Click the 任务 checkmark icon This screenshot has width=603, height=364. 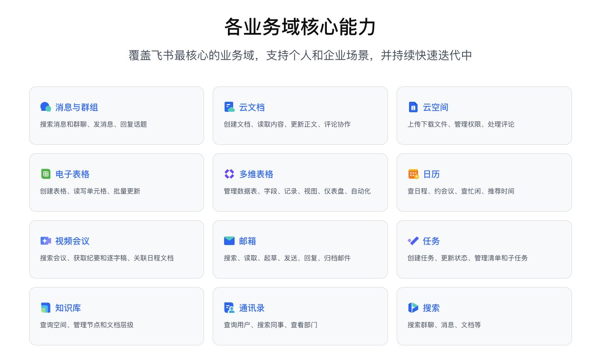[413, 241]
